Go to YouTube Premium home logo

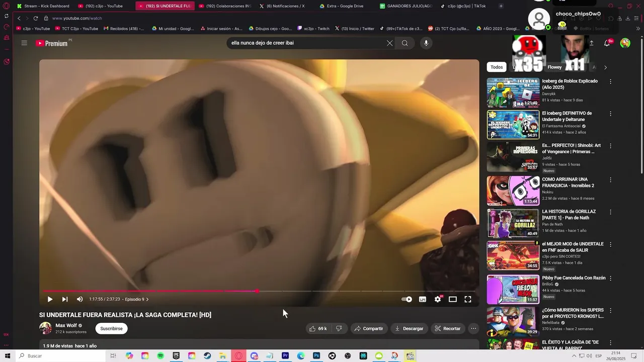coord(51,43)
